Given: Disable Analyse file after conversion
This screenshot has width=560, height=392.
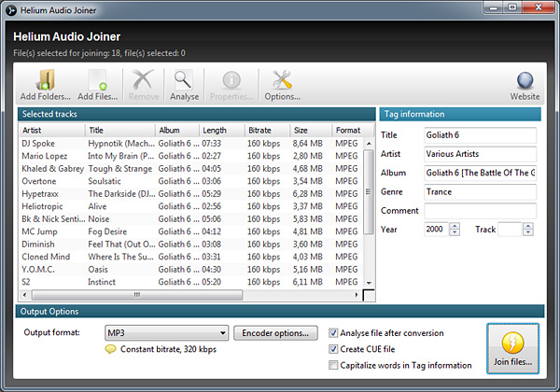Looking at the screenshot, I should [x=335, y=332].
